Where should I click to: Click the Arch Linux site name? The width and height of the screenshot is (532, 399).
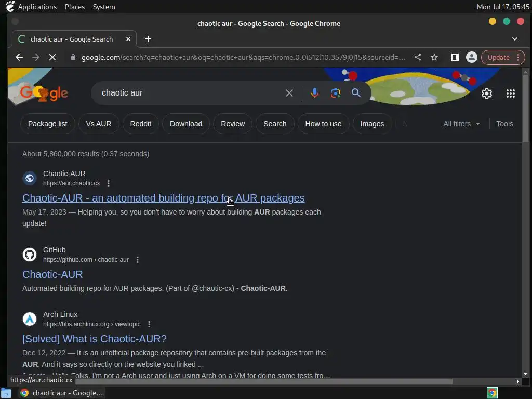click(x=60, y=314)
